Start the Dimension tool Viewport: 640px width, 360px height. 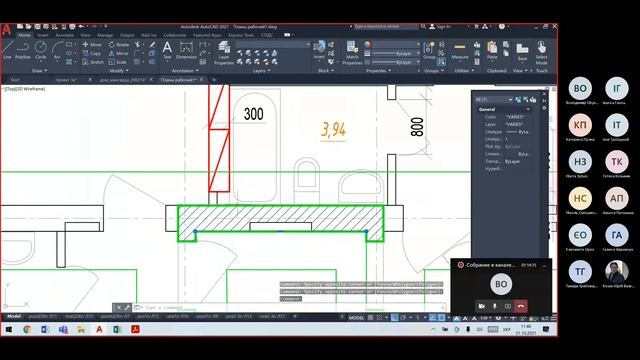point(186,51)
